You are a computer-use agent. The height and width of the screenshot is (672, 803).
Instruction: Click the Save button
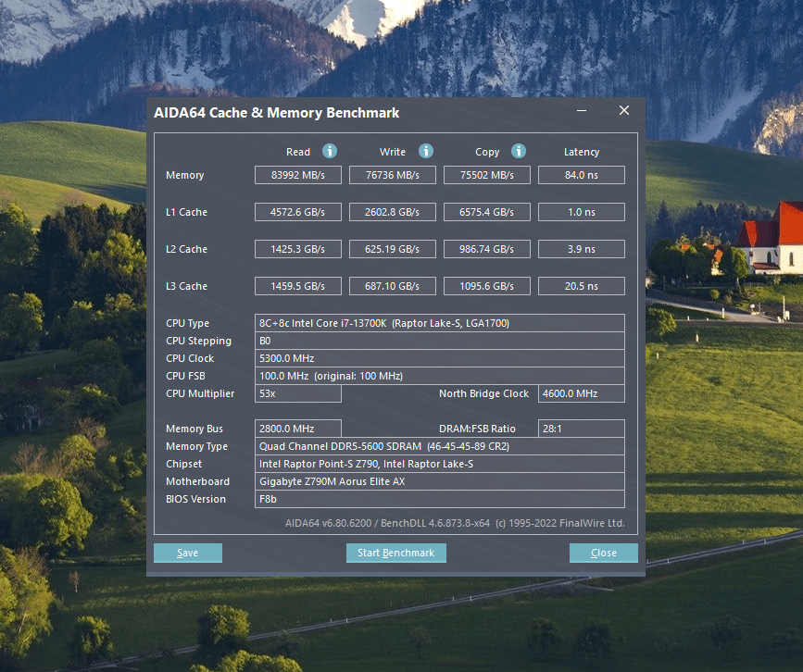(x=188, y=553)
